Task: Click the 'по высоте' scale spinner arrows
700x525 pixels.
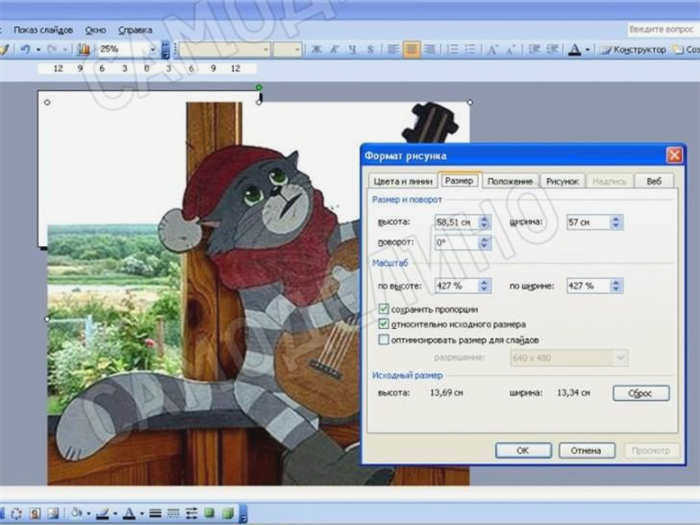Action: pyautogui.click(x=485, y=286)
